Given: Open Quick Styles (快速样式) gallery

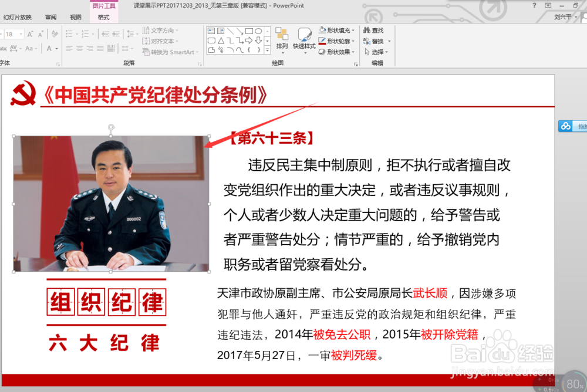Looking at the screenshot, I should pos(303,36).
